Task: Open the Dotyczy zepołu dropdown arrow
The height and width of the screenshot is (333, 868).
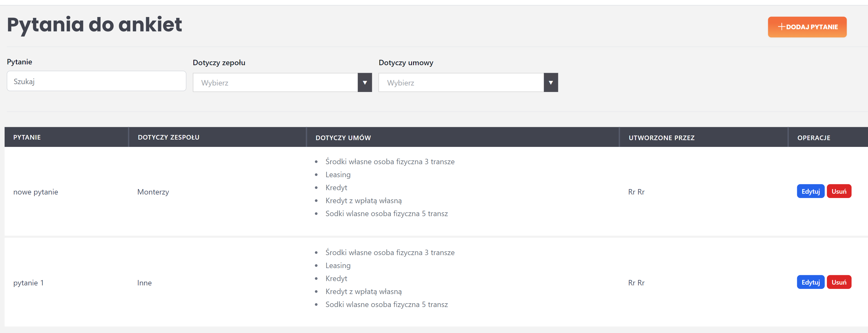Action: coord(365,83)
